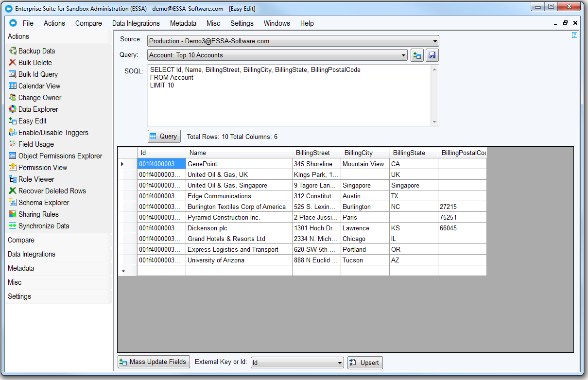Open the Compare menu
588x380 pixels.
click(x=88, y=23)
